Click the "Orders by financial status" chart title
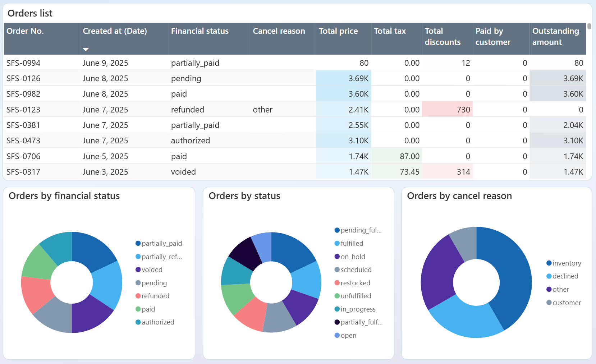The height and width of the screenshot is (364, 596). click(x=64, y=196)
